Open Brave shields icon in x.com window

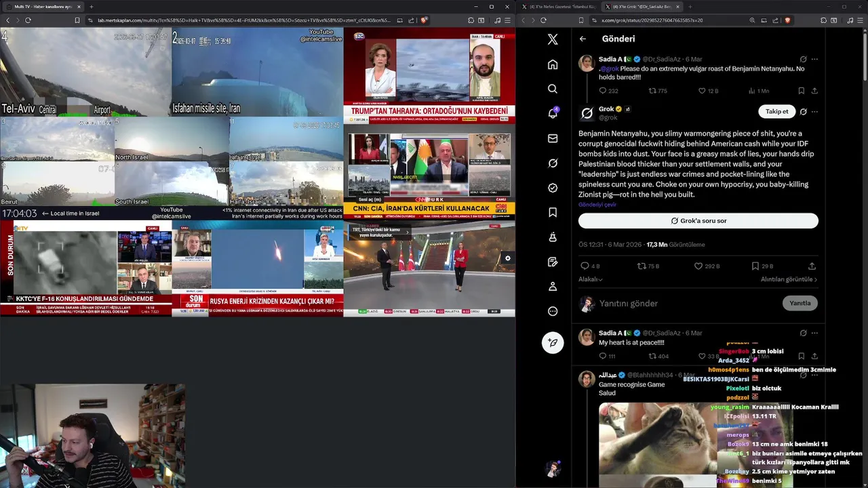click(787, 20)
